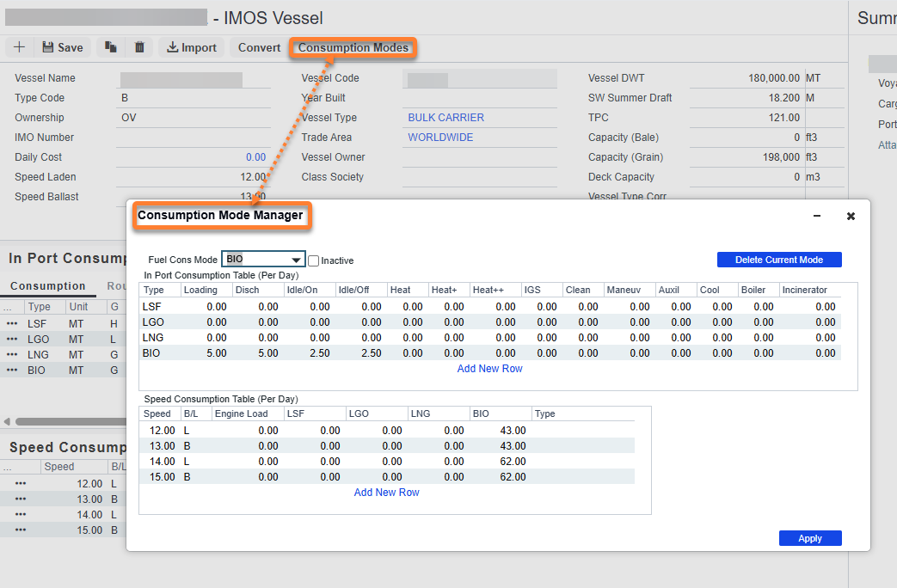Select the Consumption tab
897x588 pixels.
[48, 286]
